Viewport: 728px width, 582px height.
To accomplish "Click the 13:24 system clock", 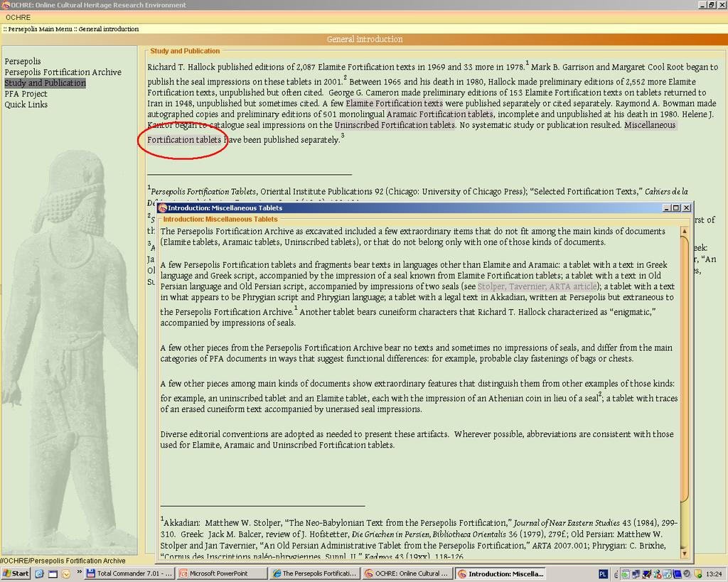I will pos(714,574).
